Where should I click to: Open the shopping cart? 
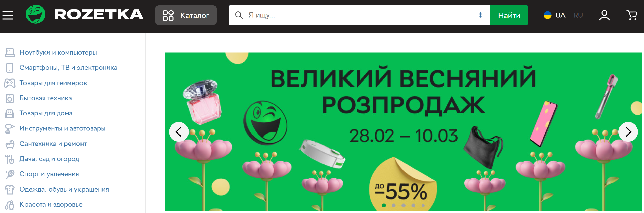pos(632,15)
